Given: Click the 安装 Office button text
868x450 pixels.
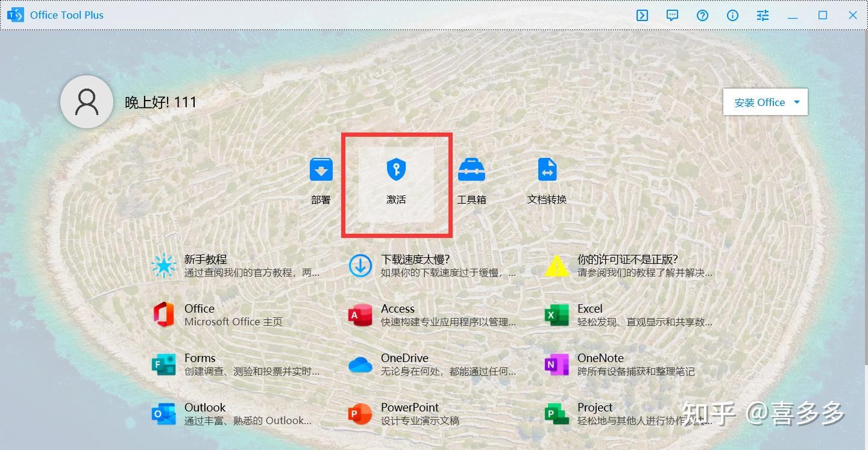Looking at the screenshot, I should (759, 102).
